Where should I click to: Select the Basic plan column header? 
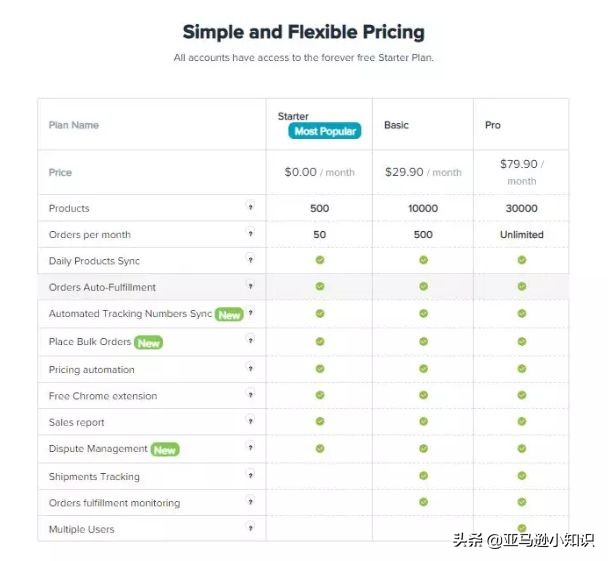[x=397, y=125]
